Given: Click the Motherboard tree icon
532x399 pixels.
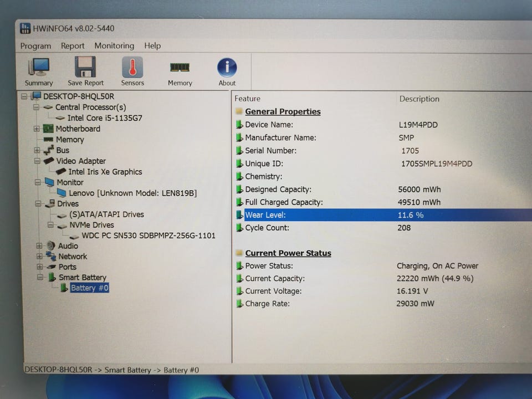Looking at the screenshot, I should coord(48,129).
